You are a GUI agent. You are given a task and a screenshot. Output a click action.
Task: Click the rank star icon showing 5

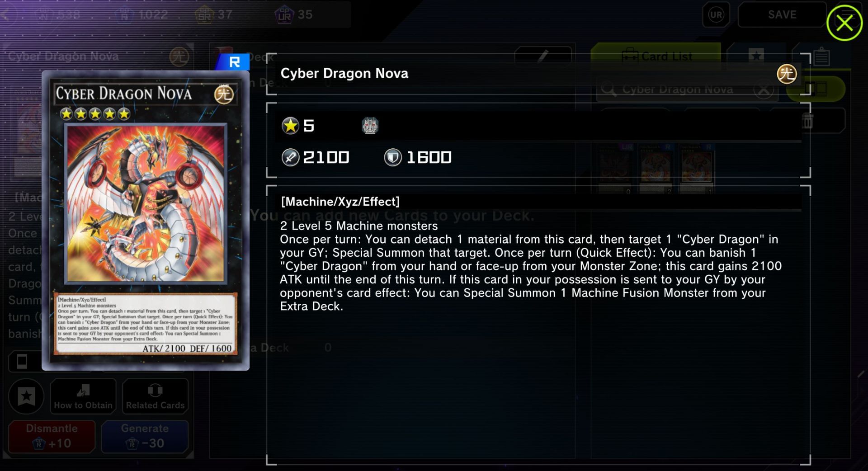[290, 126]
